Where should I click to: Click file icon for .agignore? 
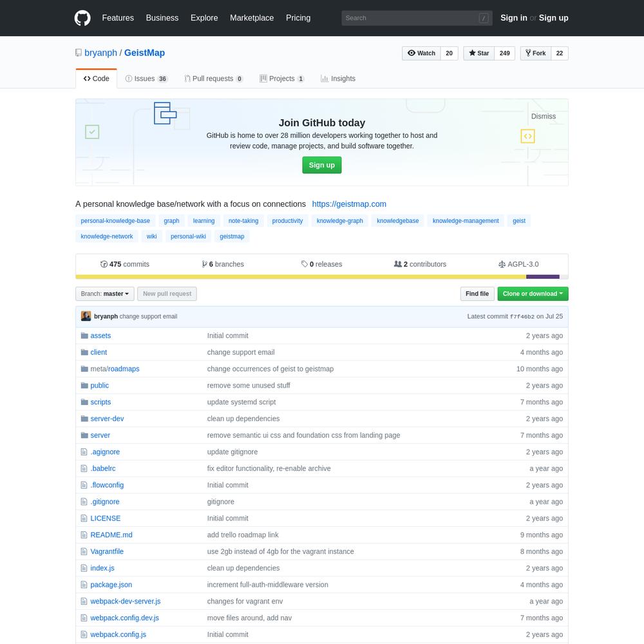tap(84, 452)
